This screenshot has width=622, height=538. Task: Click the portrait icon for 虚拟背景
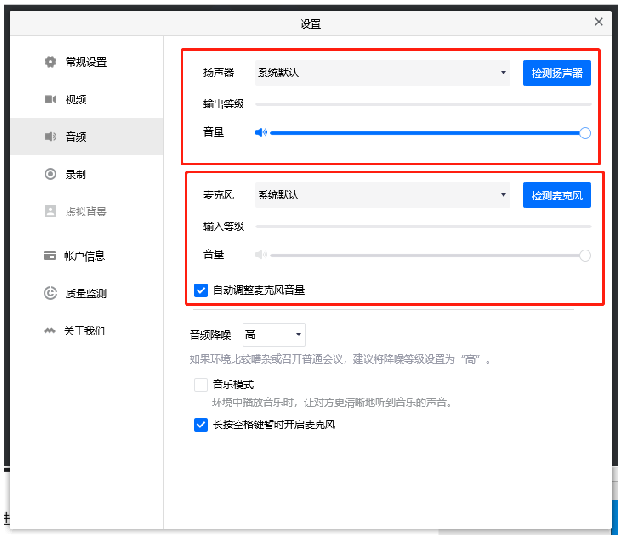point(50,211)
